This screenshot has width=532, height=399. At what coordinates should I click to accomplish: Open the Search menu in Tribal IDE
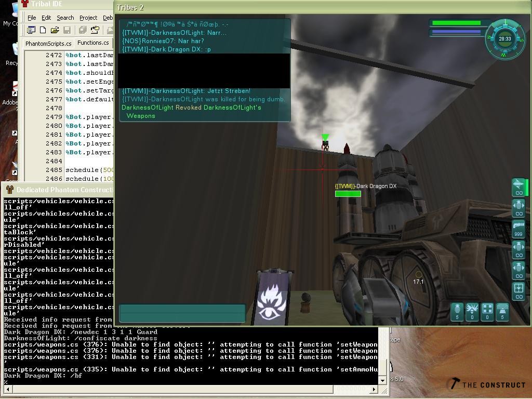coord(65,18)
